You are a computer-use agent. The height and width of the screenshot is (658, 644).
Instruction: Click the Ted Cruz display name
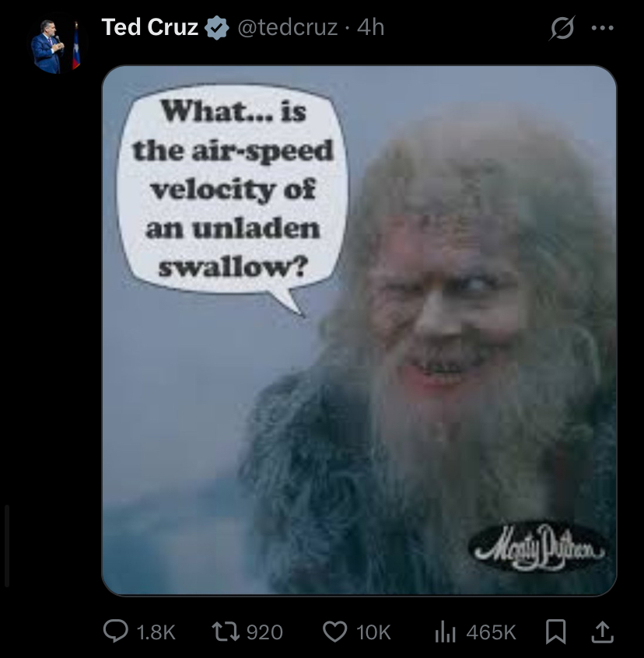coord(150,27)
